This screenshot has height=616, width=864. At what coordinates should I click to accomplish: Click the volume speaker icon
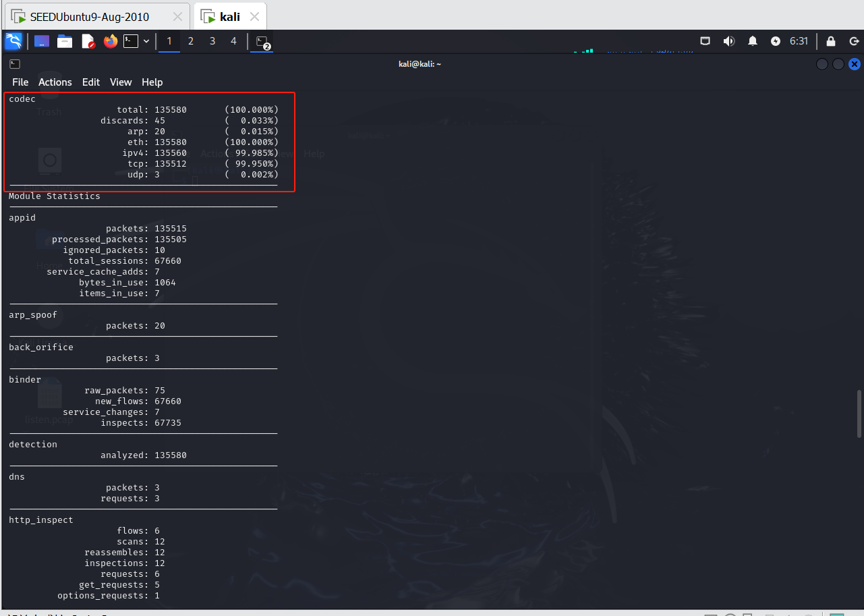pos(729,41)
